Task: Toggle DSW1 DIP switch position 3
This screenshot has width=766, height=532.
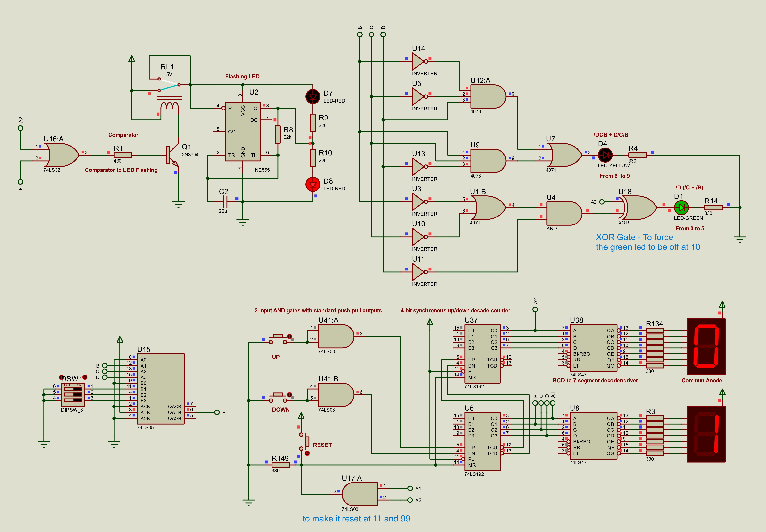Action: click(x=73, y=400)
